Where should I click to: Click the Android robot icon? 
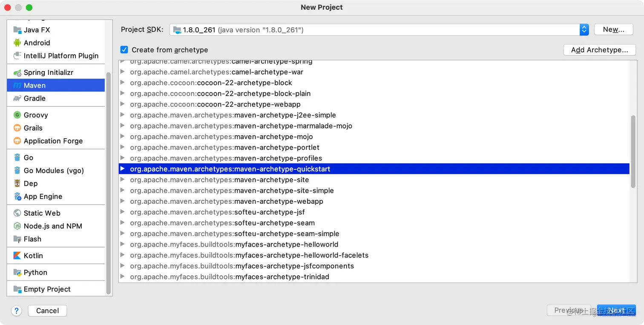tap(17, 43)
